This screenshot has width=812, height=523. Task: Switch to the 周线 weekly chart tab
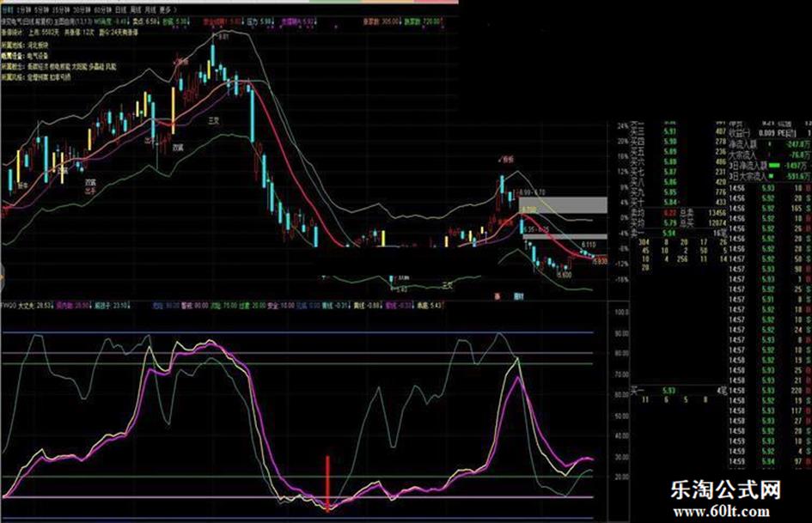[x=135, y=9]
